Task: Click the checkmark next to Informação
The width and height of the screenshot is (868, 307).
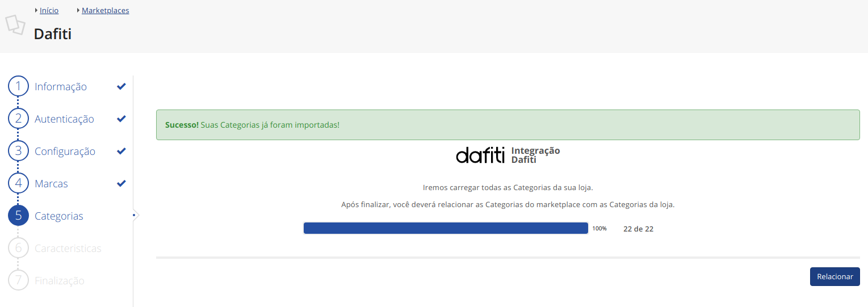Action: (121, 86)
